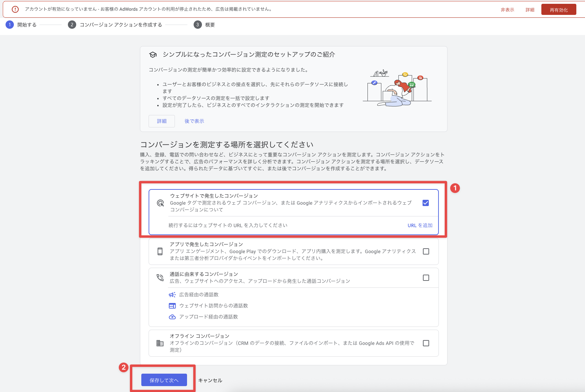Click the phone call conversion icon

tap(160, 278)
